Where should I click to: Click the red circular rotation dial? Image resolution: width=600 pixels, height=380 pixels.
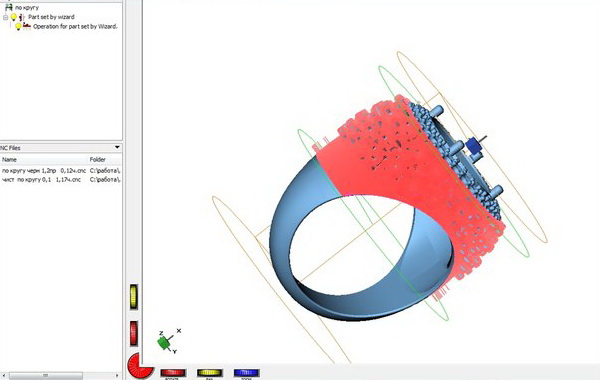pyautogui.click(x=138, y=366)
